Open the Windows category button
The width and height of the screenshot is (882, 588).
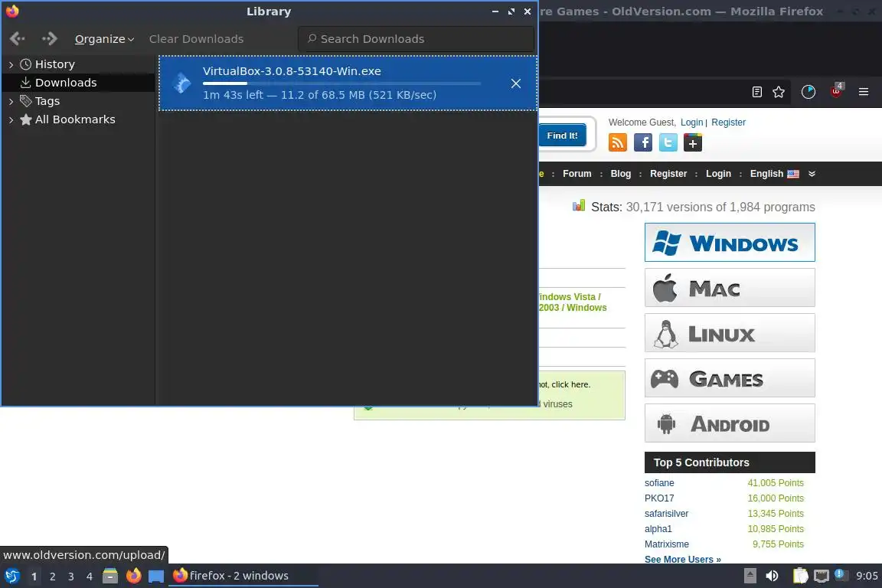click(x=730, y=243)
